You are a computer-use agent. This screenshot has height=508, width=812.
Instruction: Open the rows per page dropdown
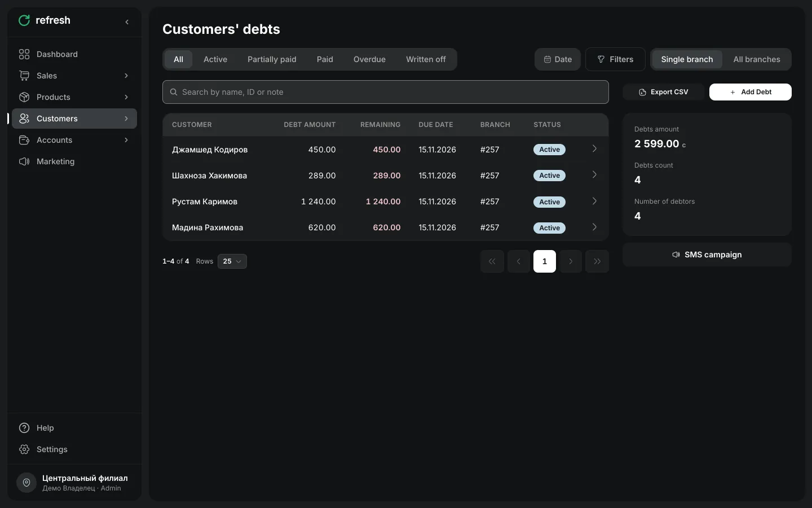[x=232, y=261]
